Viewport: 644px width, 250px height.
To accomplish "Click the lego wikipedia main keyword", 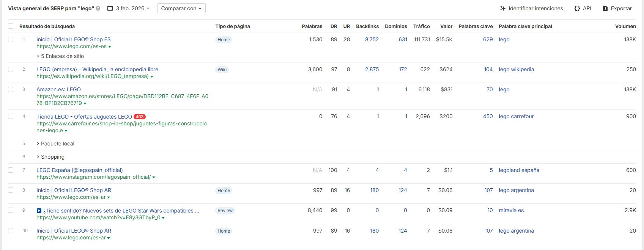I will coord(516,69).
